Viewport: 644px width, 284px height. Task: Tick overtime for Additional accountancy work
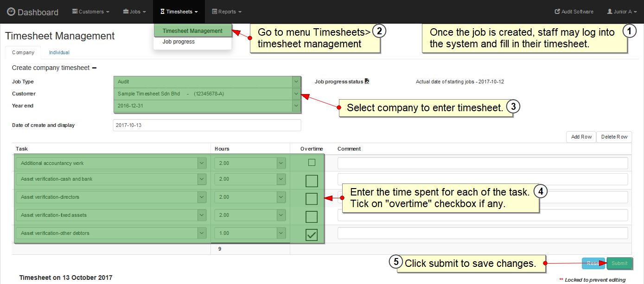[312, 163]
